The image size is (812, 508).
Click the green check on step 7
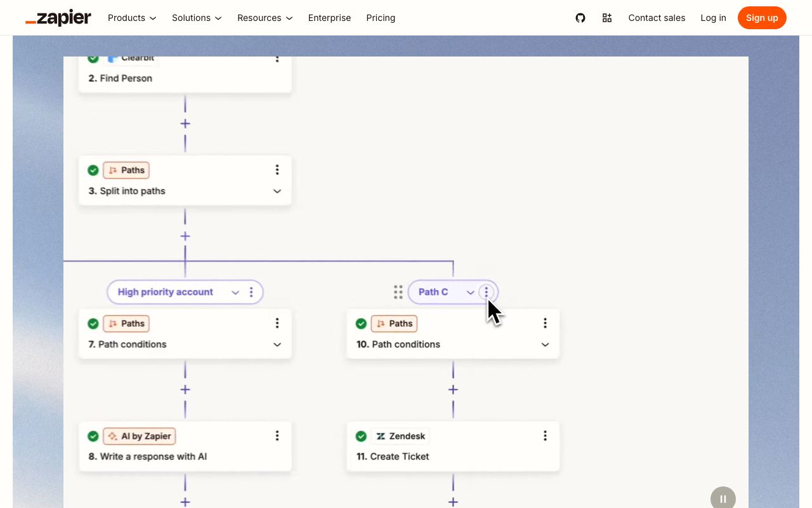pos(93,324)
